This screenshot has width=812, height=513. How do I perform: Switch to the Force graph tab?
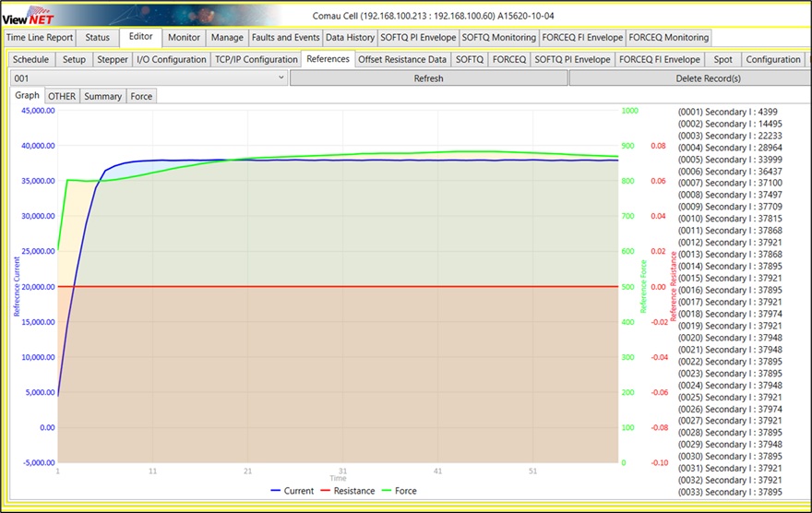click(x=141, y=96)
